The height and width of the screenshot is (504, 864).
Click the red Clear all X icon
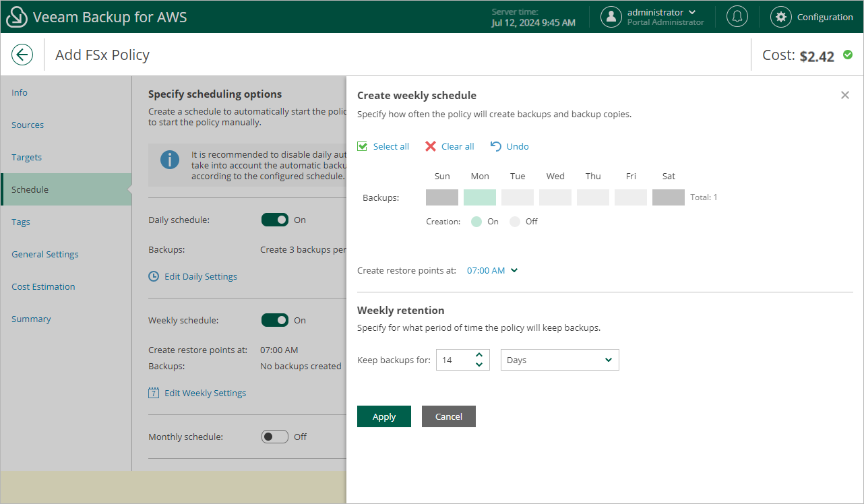[431, 146]
